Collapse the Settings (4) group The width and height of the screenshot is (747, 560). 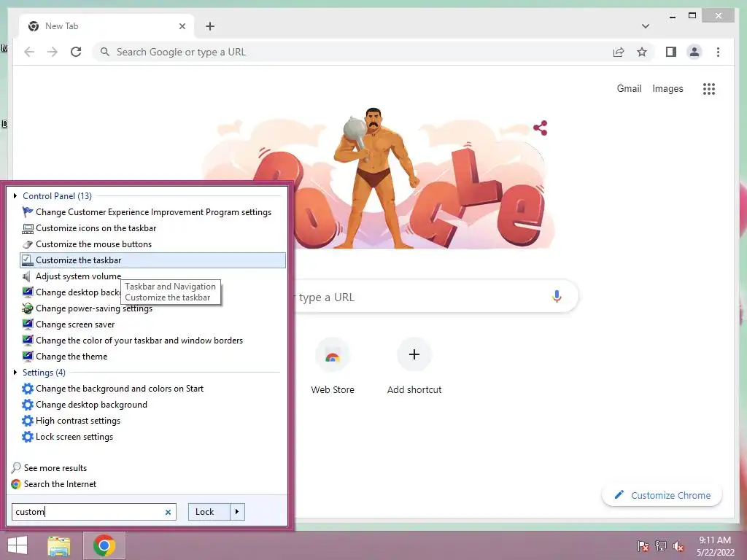pyautogui.click(x=15, y=373)
